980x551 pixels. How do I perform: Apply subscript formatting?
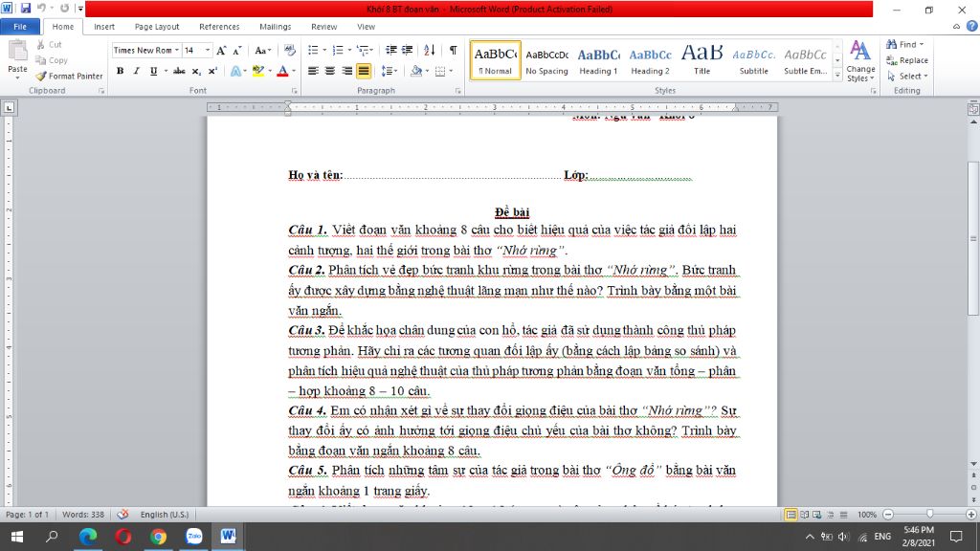(x=196, y=71)
